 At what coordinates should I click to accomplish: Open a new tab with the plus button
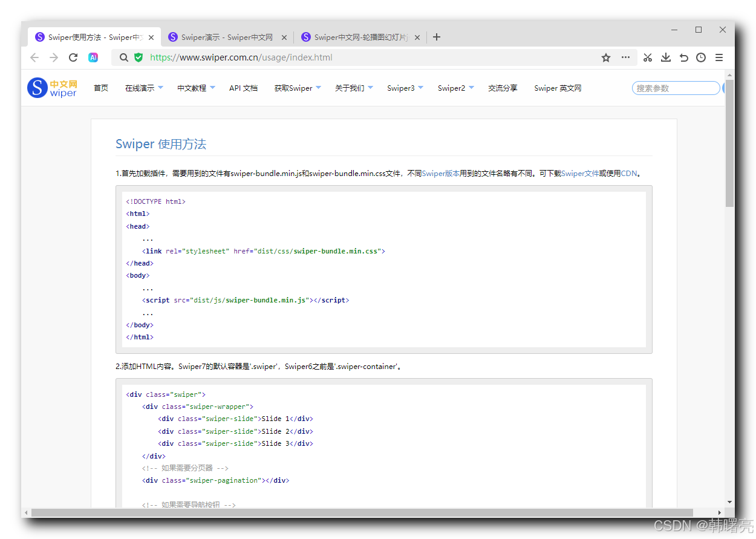click(x=437, y=37)
